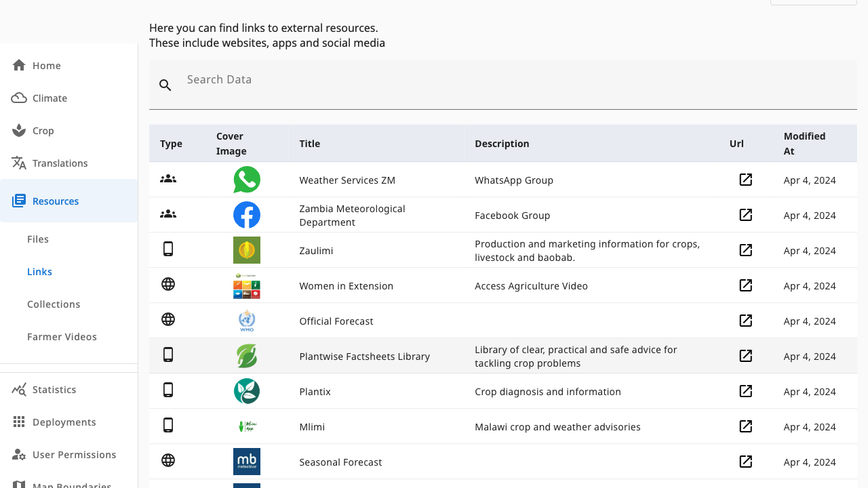The image size is (868, 488).
Task: Click the WhatsApp cover image
Action: pos(247,180)
